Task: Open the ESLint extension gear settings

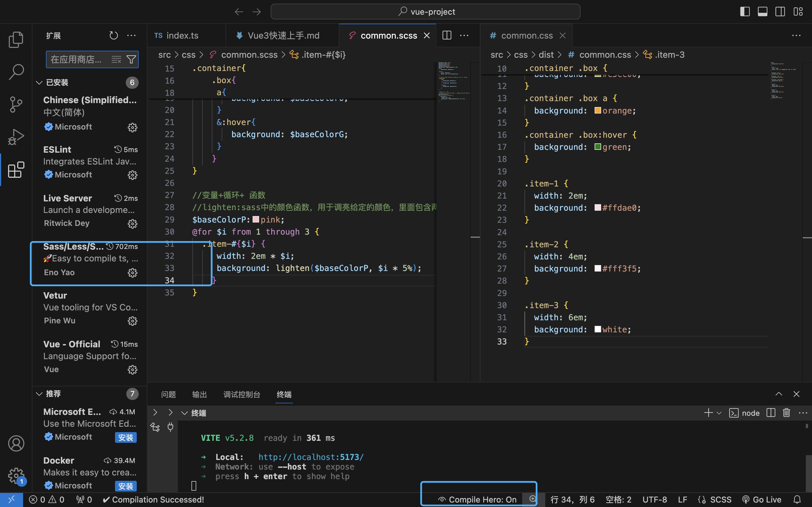Action: click(132, 175)
